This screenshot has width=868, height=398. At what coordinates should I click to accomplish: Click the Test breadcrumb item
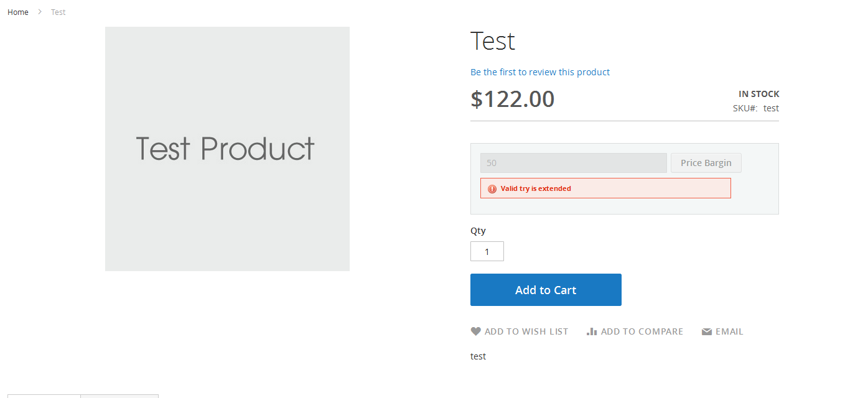58,12
